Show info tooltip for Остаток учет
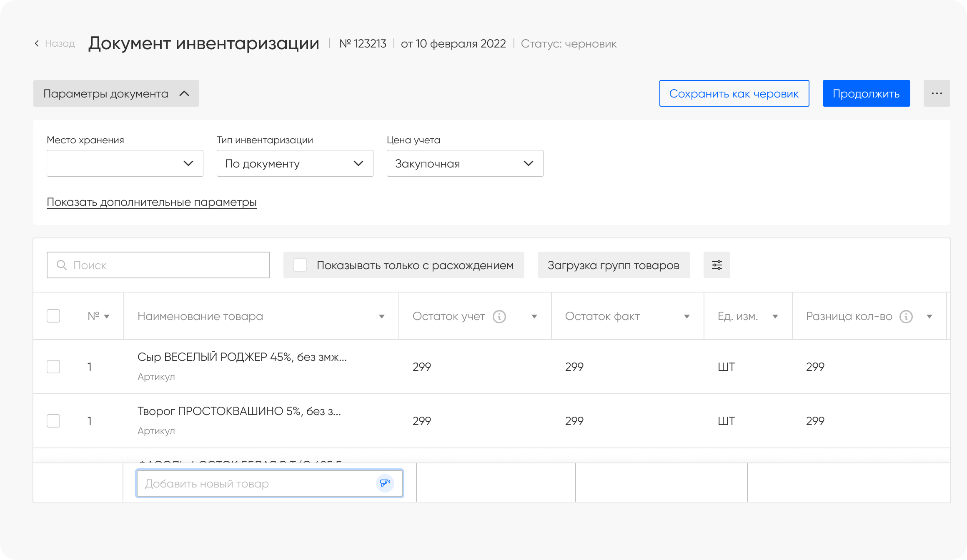 coord(499,317)
